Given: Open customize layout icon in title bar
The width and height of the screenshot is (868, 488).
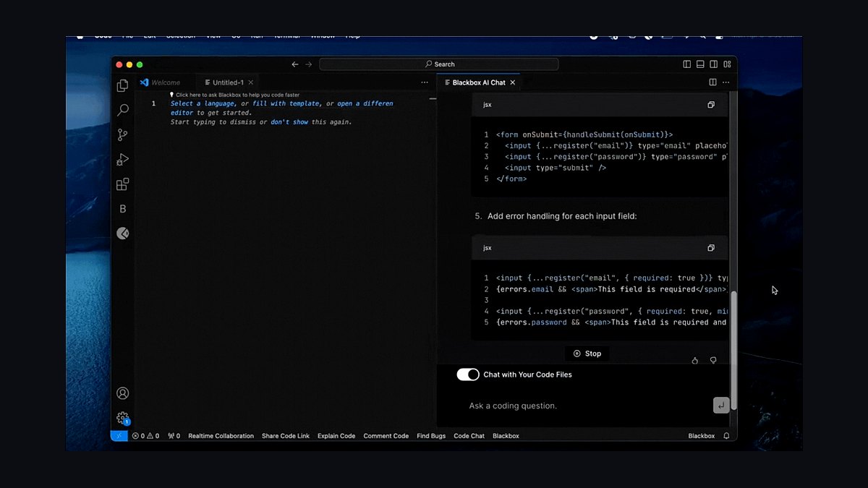Looking at the screenshot, I should [x=727, y=64].
